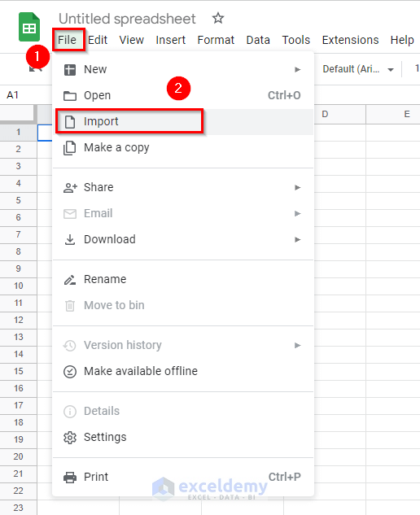Select Rename in the File menu
Screen dimensions: 420x515
coord(182,280)
